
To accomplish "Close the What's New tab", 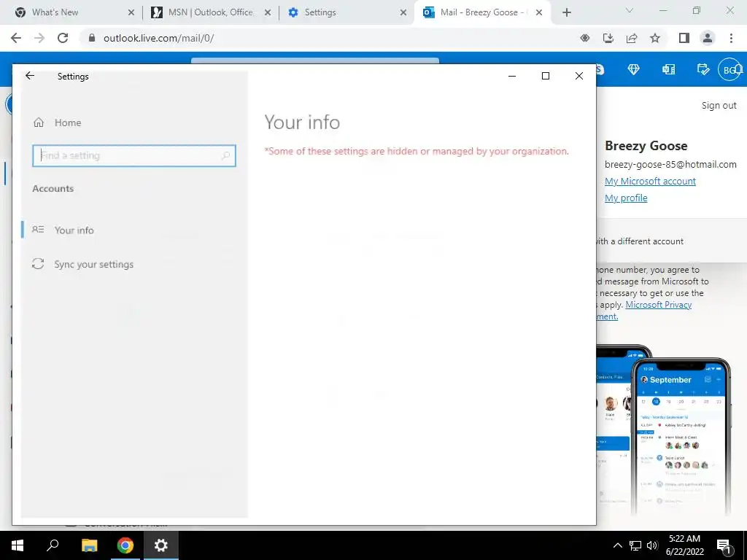I will 131,13.
